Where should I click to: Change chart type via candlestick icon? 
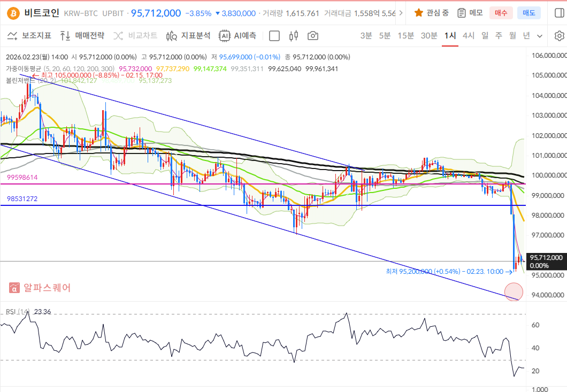pos(293,36)
